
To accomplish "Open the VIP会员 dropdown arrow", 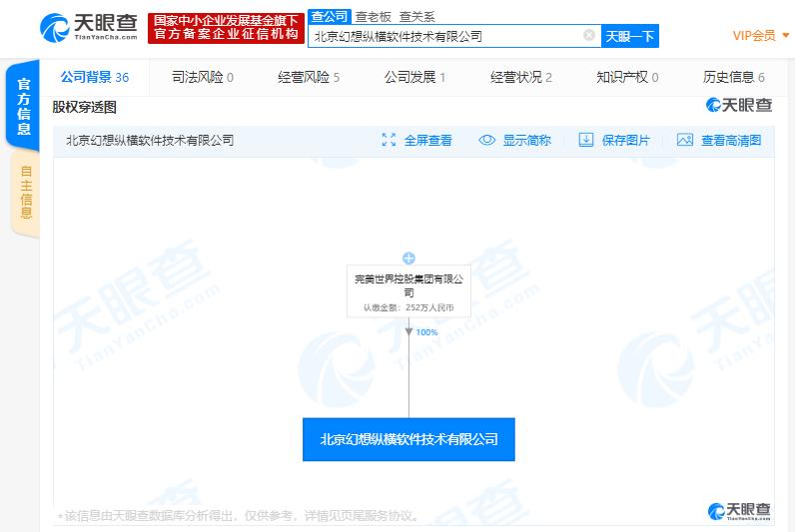I will [786, 36].
